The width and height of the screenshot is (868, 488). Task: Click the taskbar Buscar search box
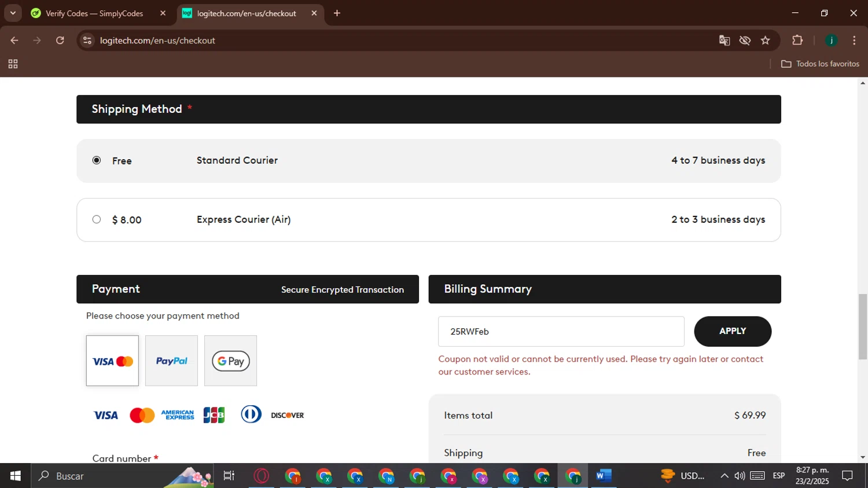(123, 476)
